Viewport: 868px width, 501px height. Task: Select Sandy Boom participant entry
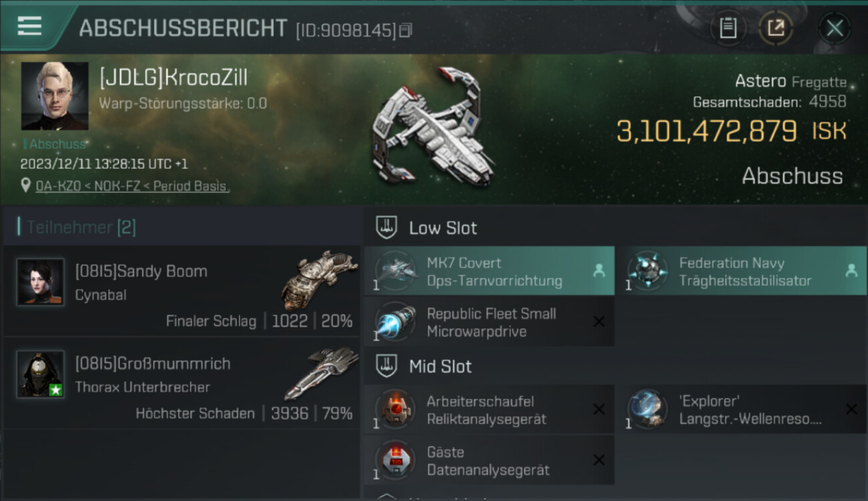pos(182,291)
